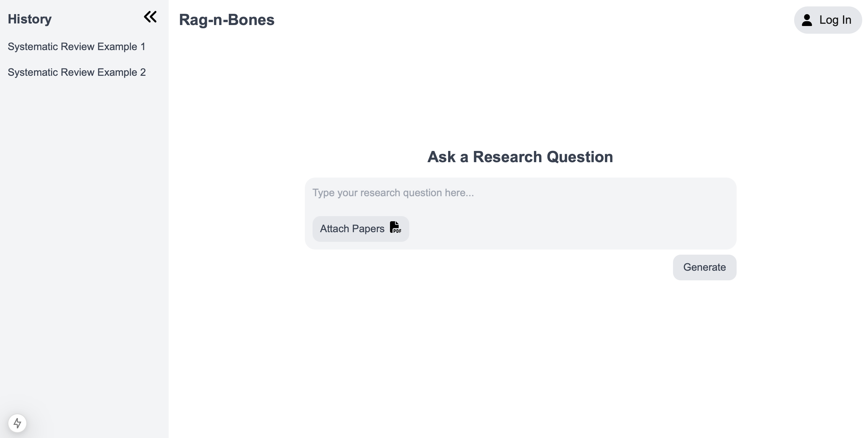Click the 'Ask a Research Question' heading
This screenshot has width=868, height=438.
pyautogui.click(x=520, y=157)
